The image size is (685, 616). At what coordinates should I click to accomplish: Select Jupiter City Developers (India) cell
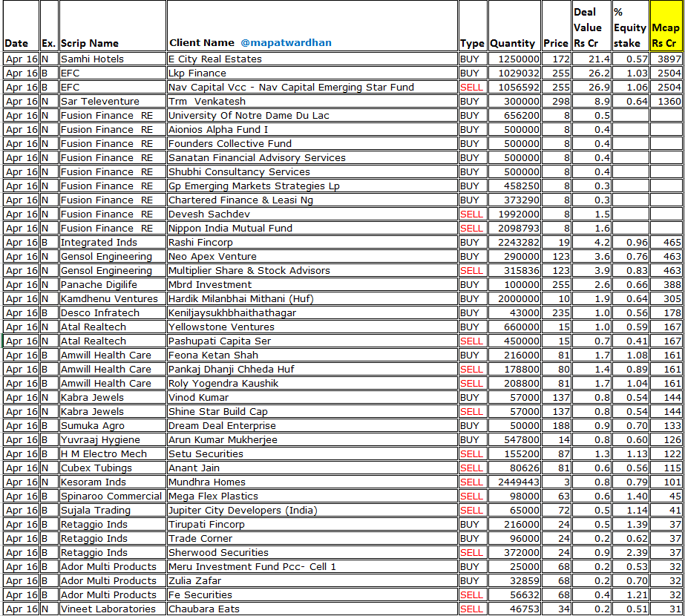tap(312, 511)
